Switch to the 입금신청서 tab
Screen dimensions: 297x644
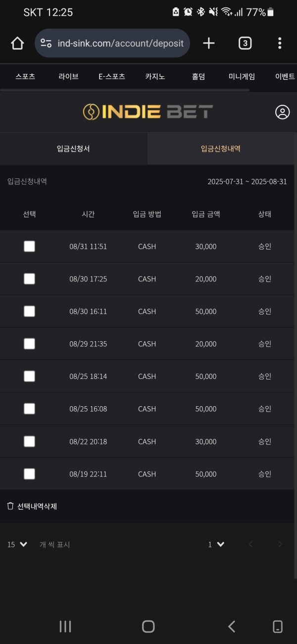73,149
